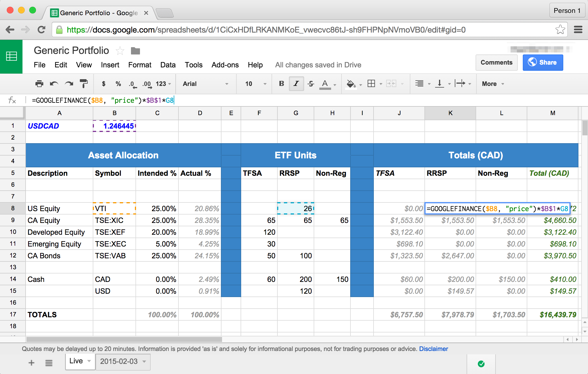Open the Insert menu
This screenshot has width=588, height=374.
pyautogui.click(x=110, y=65)
